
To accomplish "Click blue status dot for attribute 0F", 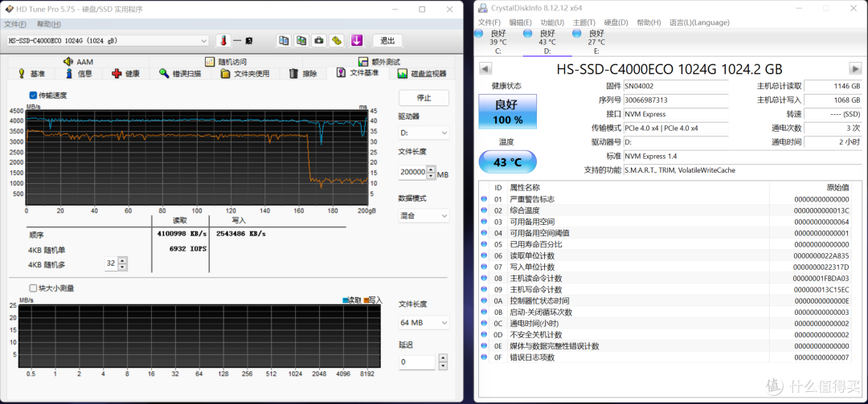I will [484, 357].
